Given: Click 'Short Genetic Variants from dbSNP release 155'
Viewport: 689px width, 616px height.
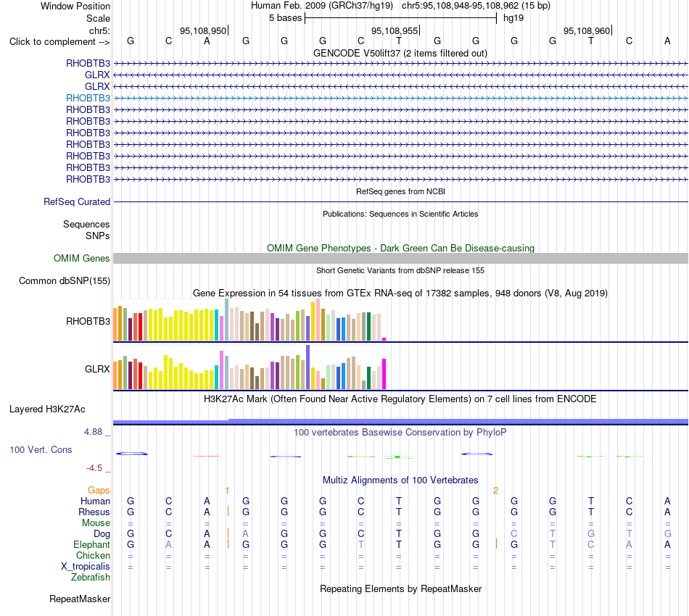Looking at the screenshot, I should pos(400,270).
